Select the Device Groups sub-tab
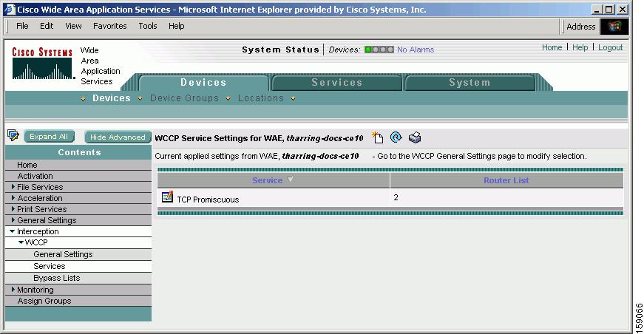This screenshot has width=644, height=334. click(x=184, y=98)
